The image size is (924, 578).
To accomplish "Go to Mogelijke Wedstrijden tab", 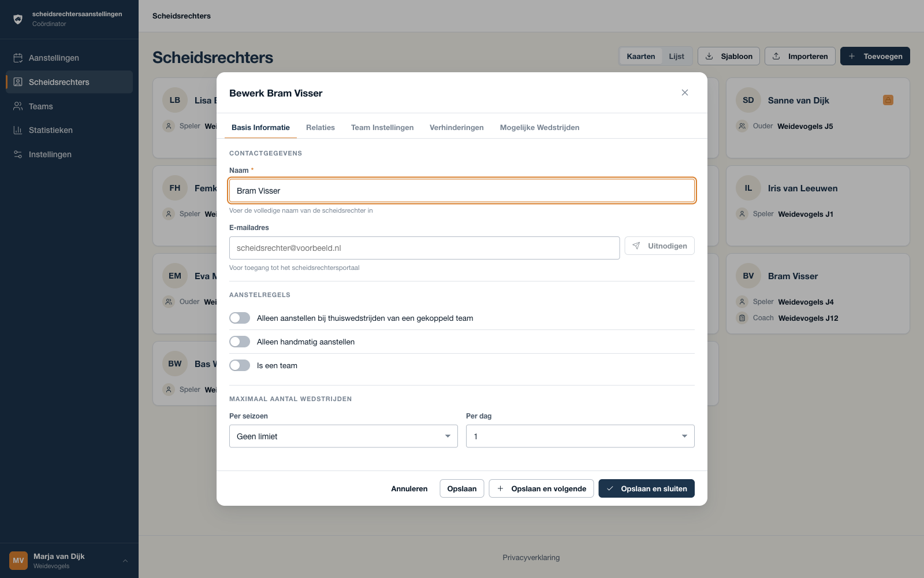I will (539, 127).
